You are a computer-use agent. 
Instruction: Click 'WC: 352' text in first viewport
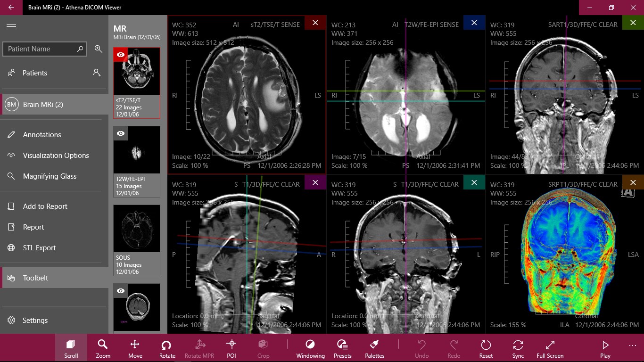tap(184, 25)
